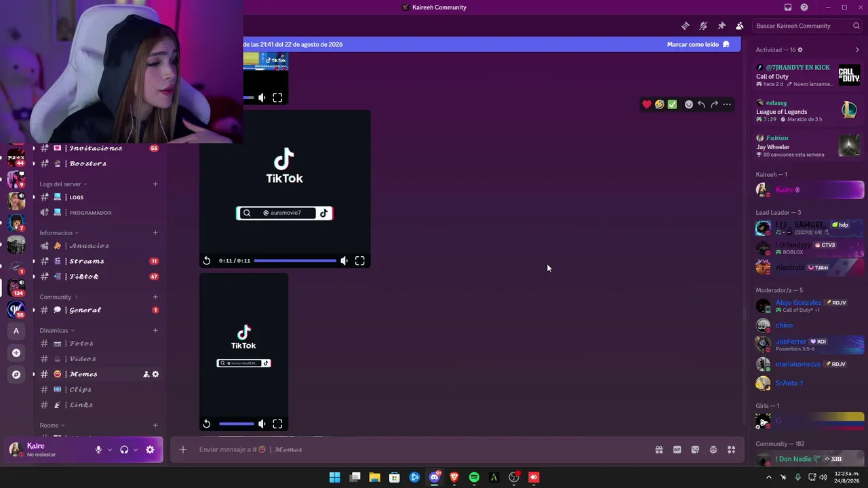The image size is (868, 488).
Task: Open the Fotos channel
Action: (x=100, y=344)
